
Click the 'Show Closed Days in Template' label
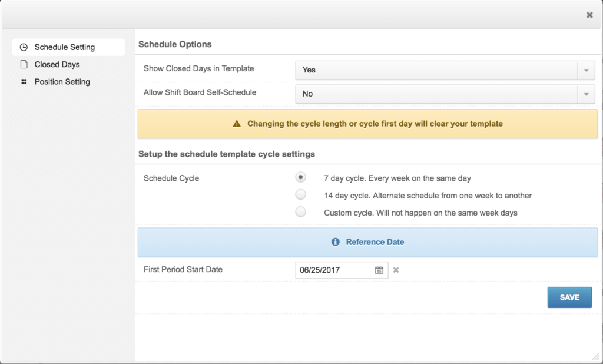pos(199,68)
